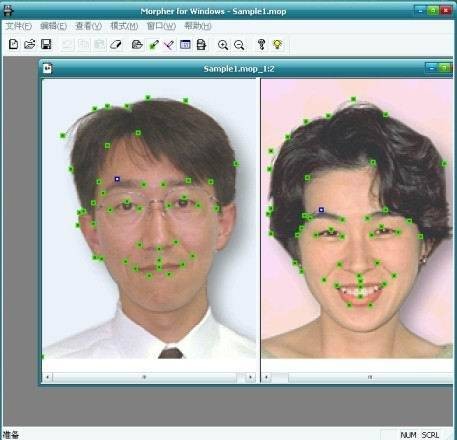Select the blue control point on woman's forehead
This screenshot has width=457, height=440.
[321, 210]
